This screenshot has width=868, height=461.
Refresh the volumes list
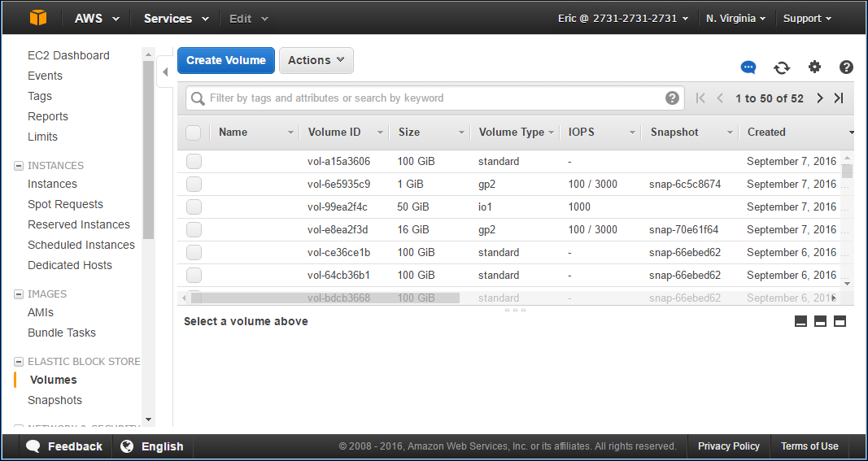[x=782, y=67]
